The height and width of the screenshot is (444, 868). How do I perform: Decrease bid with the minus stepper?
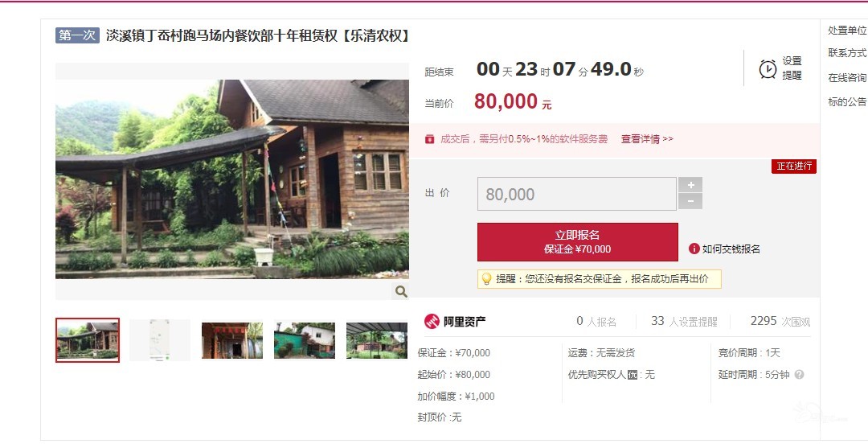click(x=690, y=201)
